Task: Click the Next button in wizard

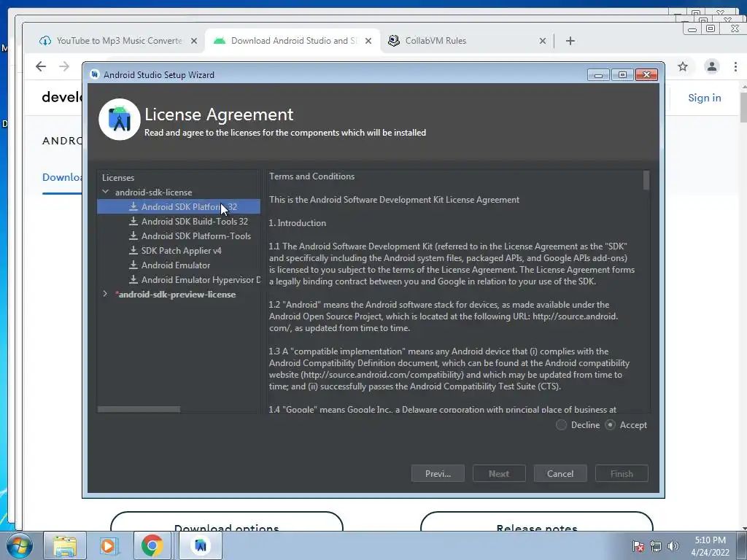Action: 499,473
